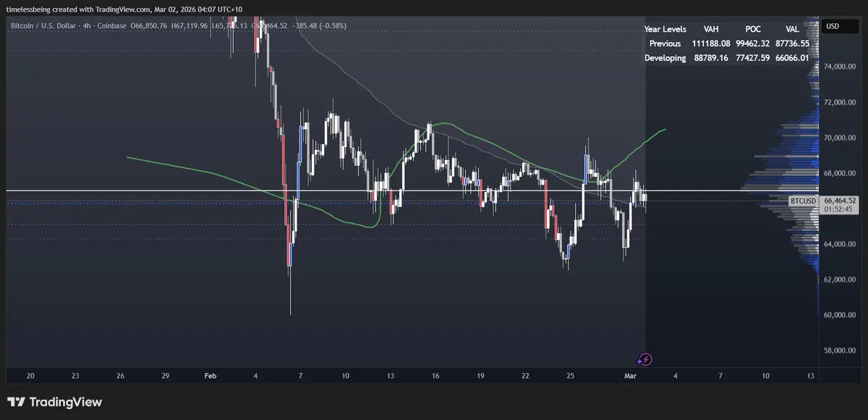Click the 16 date label on the time axis
The height and width of the screenshot is (420, 868).
pyautogui.click(x=435, y=376)
